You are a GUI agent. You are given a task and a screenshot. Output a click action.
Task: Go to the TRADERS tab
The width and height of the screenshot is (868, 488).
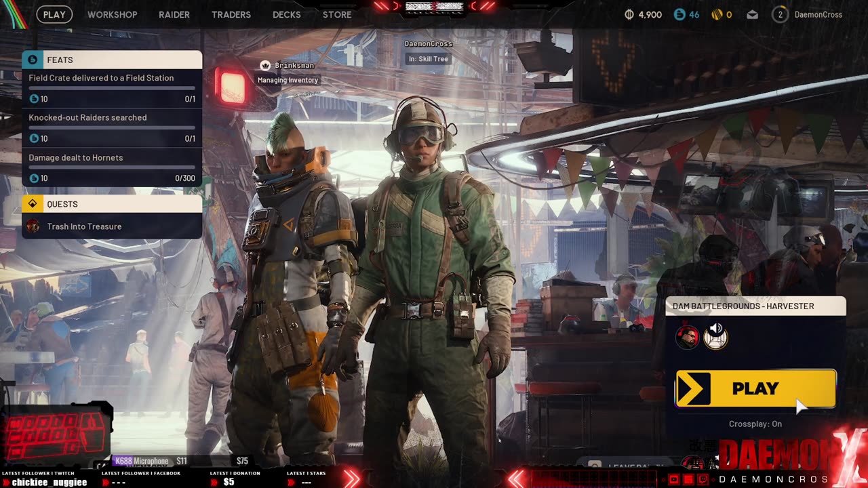[x=231, y=14]
